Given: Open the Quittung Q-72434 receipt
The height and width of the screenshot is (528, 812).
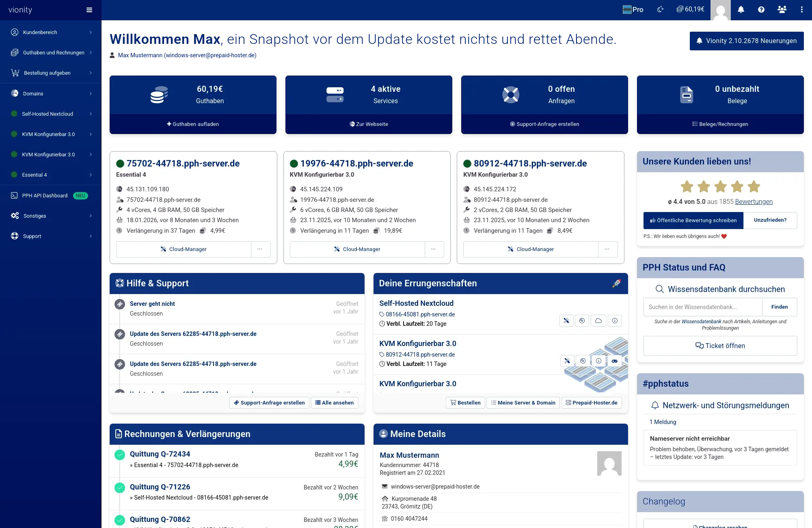Looking at the screenshot, I should tap(160, 454).
